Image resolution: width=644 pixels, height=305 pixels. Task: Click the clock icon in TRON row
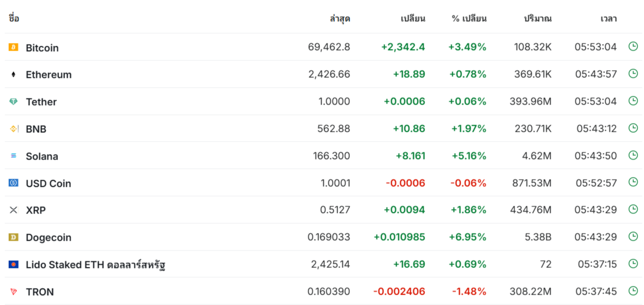[633, 291]
